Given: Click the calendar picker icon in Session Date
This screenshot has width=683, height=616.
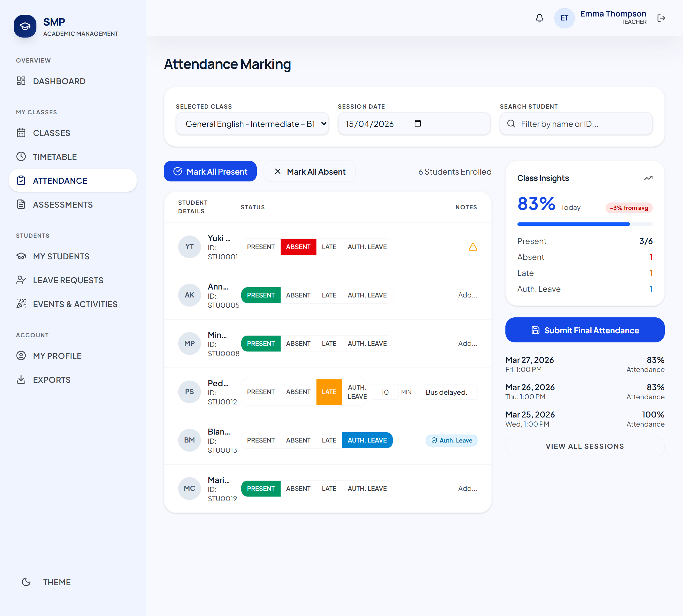Looking at the screenshot, I should pyautogui.click(x=417, y=123).
